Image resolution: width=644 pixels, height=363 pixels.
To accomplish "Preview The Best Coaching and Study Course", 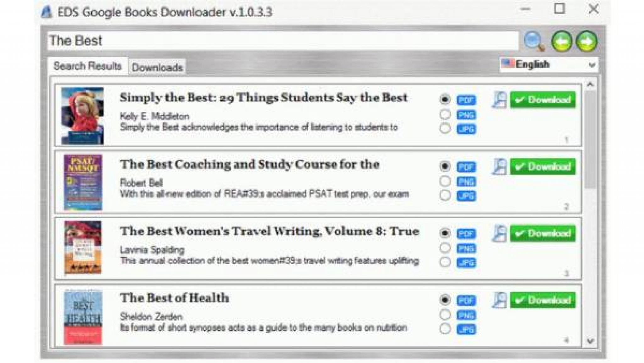I will (x=499, y=167).
